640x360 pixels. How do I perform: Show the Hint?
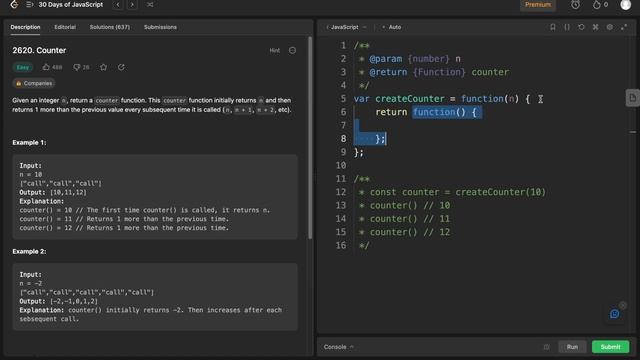[275, 51]
